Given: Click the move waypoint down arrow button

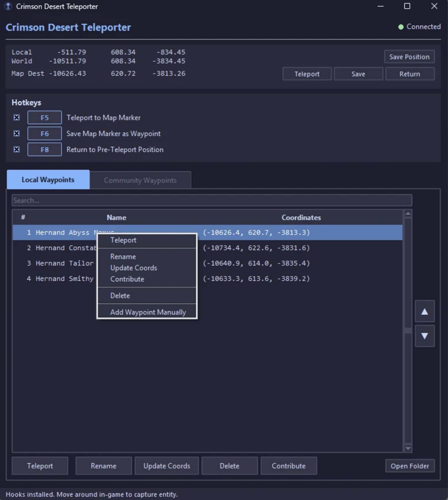Looking at the screenshot, I should [425, 336].
